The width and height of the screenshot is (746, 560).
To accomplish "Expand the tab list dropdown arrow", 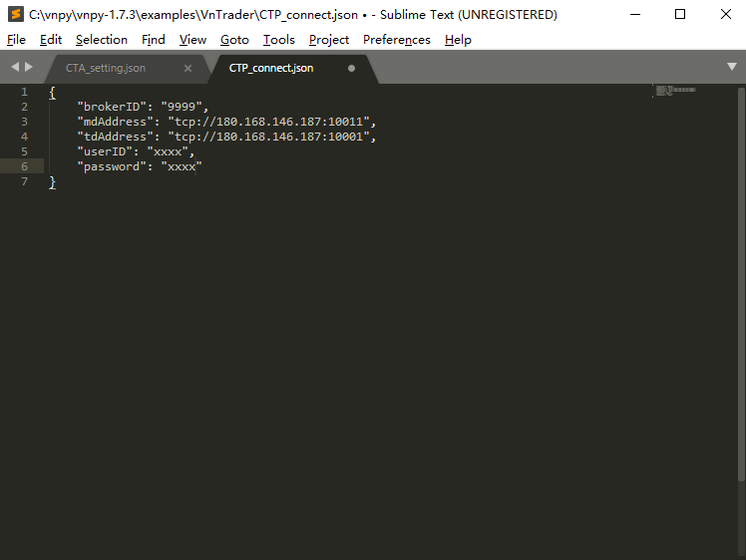I will click(x=732, y=67).
